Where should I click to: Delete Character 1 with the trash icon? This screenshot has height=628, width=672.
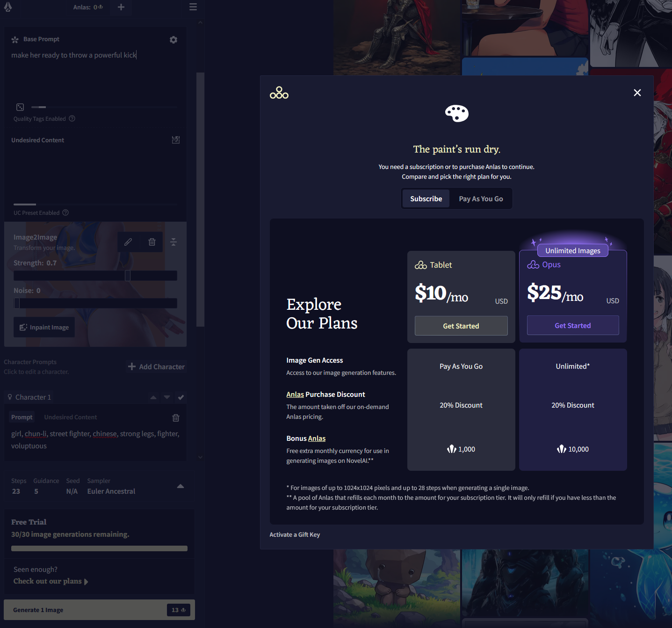(x=176, y=418)
